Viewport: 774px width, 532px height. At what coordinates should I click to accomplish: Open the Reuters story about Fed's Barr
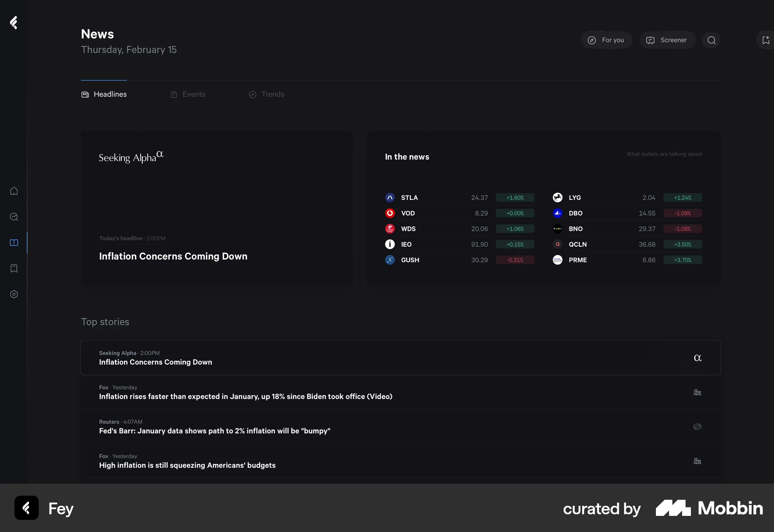pos(214,431)
